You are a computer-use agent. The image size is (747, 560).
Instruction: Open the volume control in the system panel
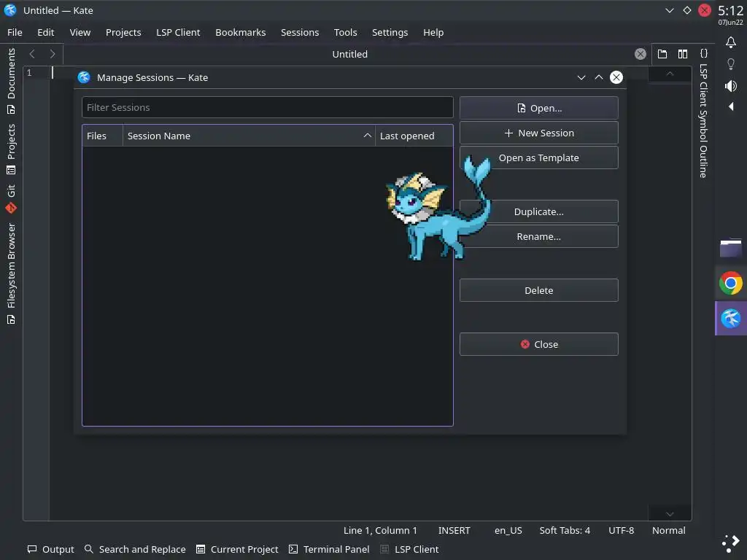731,86
